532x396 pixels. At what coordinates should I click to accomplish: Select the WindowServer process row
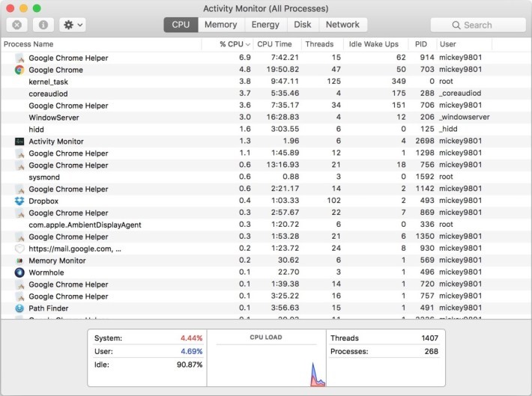point(266,118)
